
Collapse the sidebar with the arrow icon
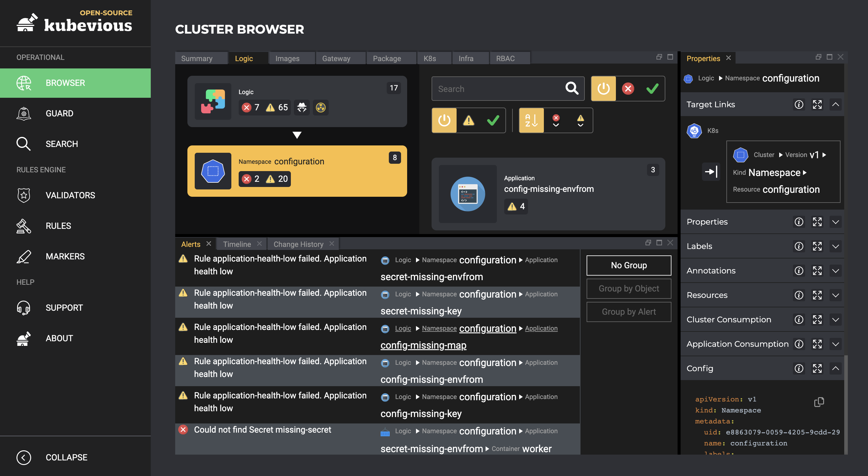pyautogui.click(x=24, y=457)
